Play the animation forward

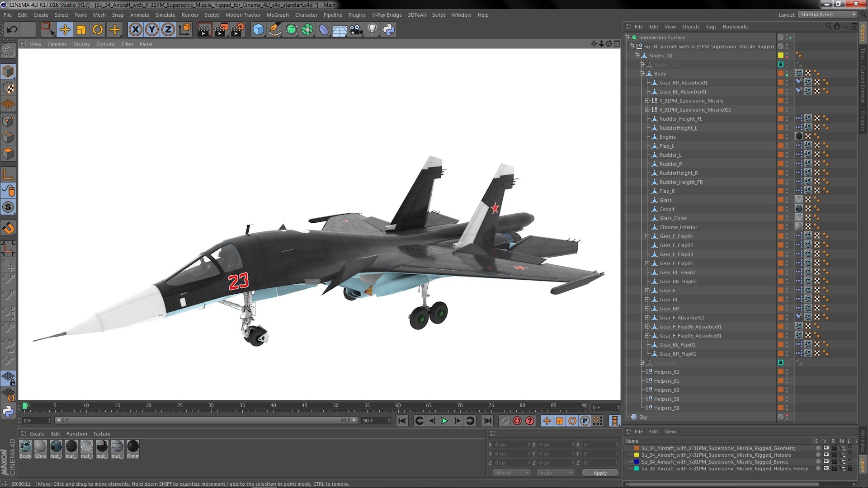pos(444,421)
